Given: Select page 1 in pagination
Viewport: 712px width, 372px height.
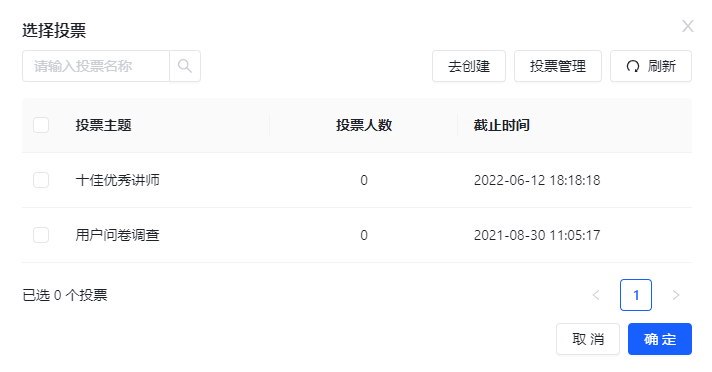Looking at the screenshot, I should [636, 295].
